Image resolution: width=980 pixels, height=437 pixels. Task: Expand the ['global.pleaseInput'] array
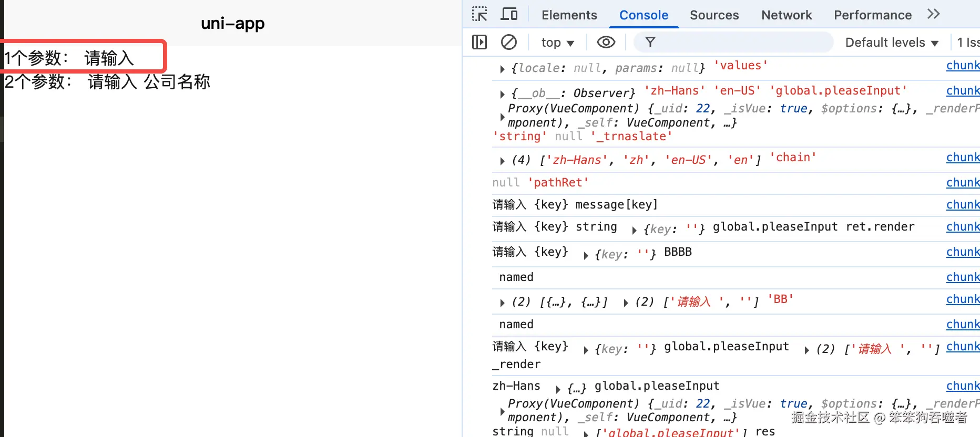[x=586, y=433]
